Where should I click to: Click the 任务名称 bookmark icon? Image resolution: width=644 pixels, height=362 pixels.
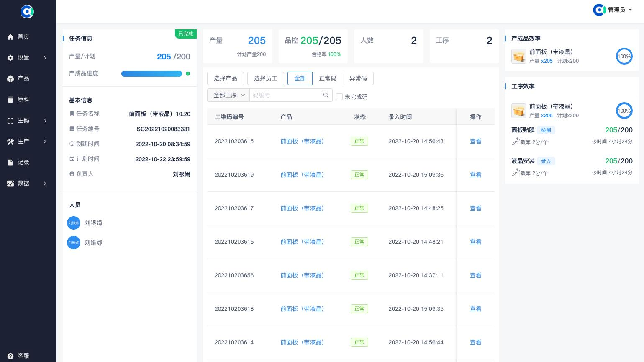click(x=72, y=114)
